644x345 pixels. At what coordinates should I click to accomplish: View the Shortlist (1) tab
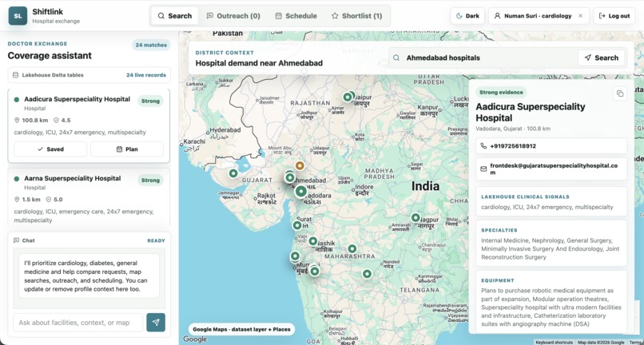click(356, 16)
